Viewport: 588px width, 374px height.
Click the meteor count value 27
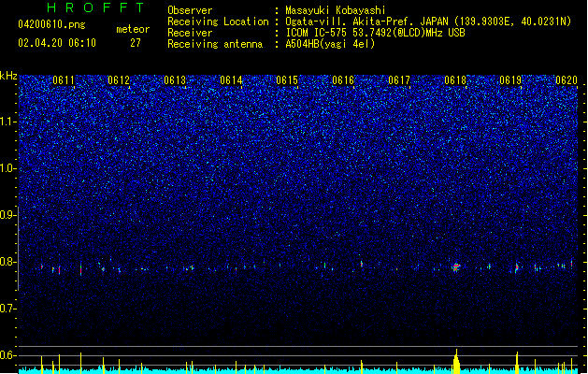(x=136, y=43)
